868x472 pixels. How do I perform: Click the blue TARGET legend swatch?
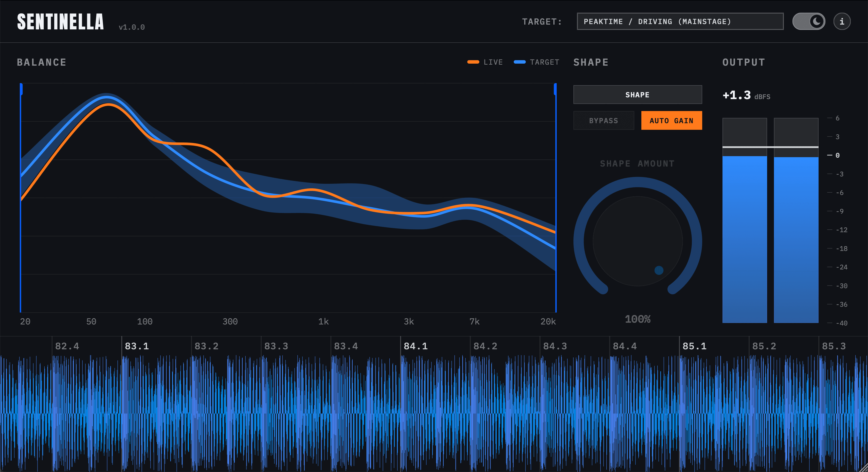520,62
